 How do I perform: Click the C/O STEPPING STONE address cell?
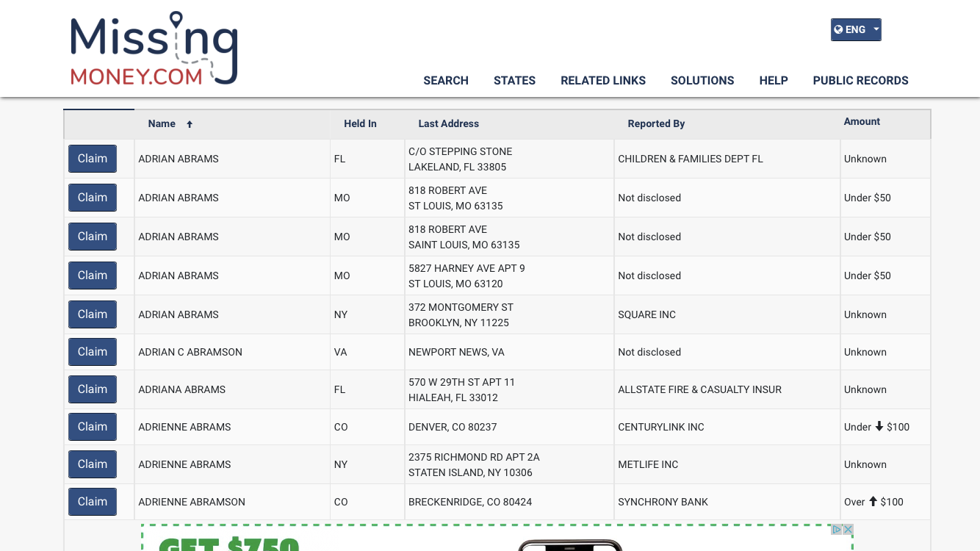coord(509,159)
